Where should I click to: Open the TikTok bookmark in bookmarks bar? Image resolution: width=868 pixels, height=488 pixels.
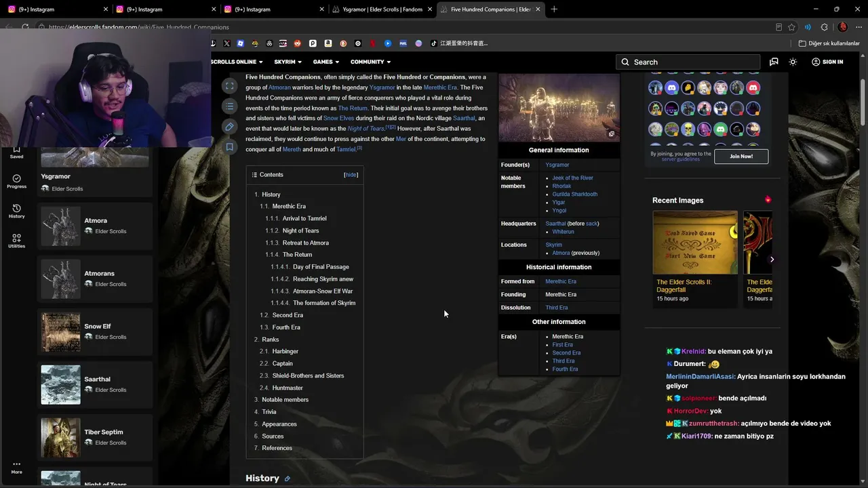coord(460,43)
